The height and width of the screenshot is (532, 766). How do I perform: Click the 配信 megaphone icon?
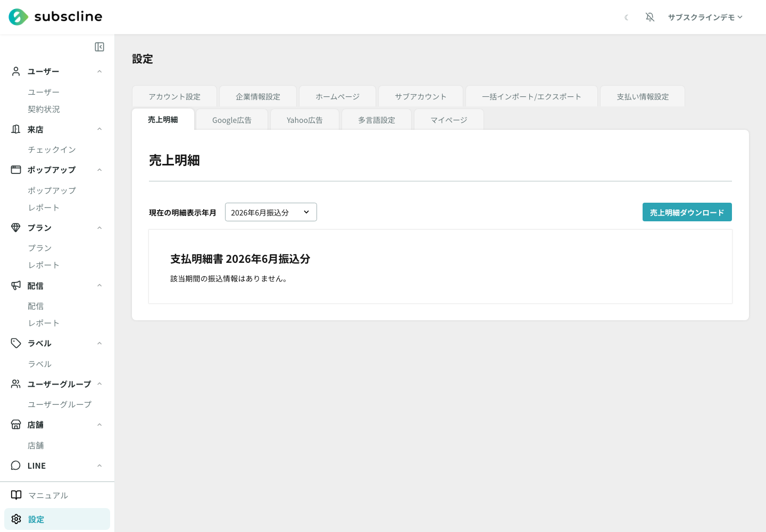(x=16, y=286)
